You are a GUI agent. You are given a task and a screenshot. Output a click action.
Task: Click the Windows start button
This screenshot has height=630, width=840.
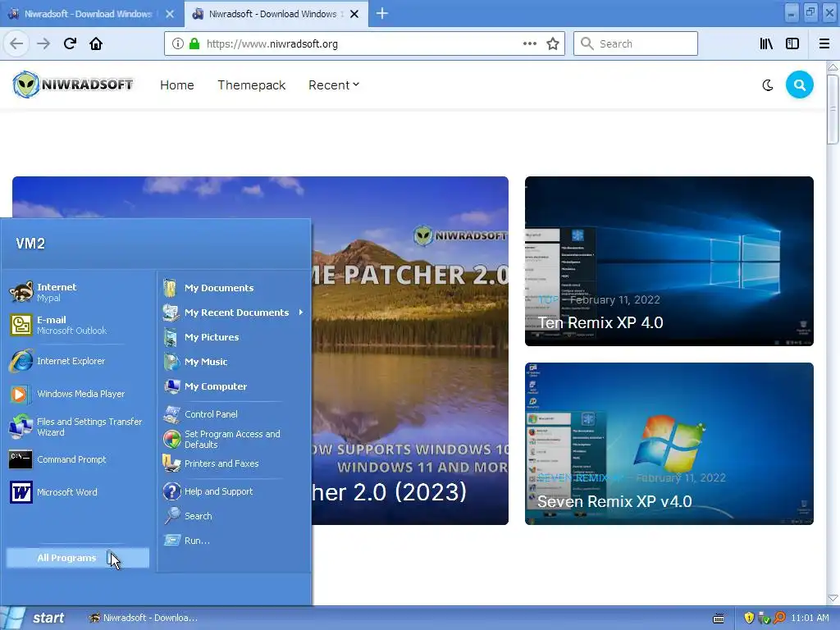coord(35,618)
